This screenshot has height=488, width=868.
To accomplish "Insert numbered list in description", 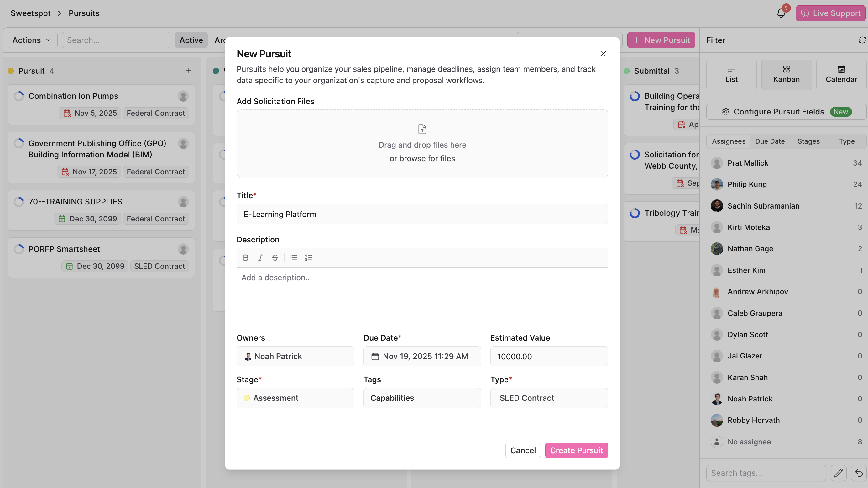I will pyautogui.click(x=308, y=258).
